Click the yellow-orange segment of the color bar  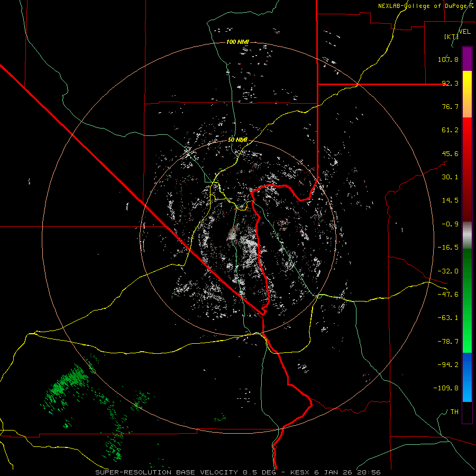pos(467,94)
